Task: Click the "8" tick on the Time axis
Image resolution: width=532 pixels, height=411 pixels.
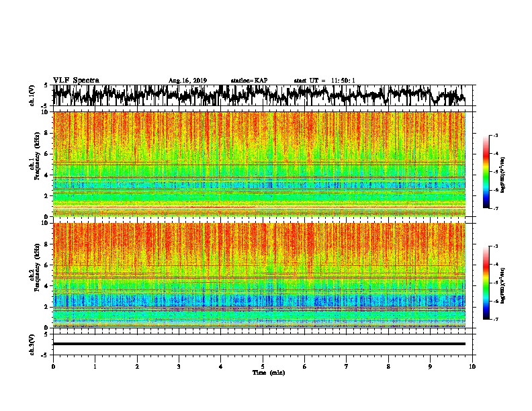Action: pyautogui.click(x=388, y=367)
